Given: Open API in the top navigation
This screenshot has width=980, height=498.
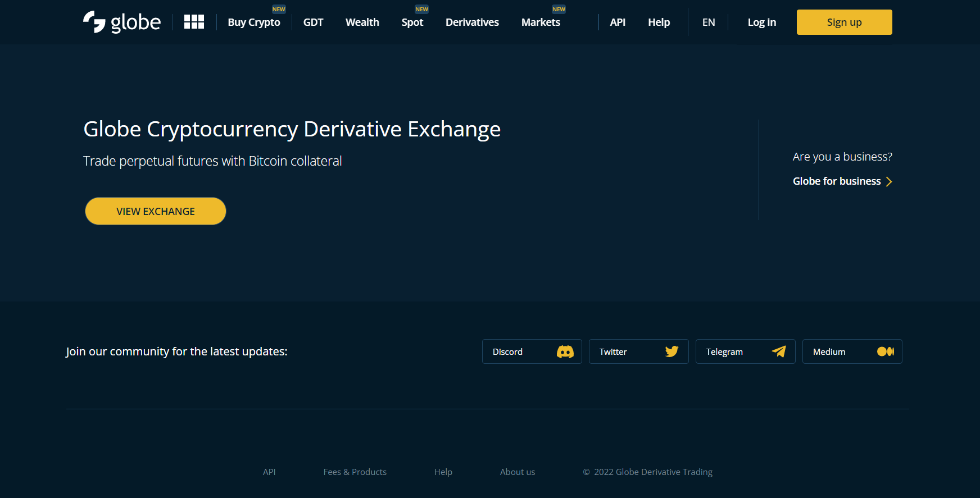Looking at the screenshot, I should pos(618,22).
